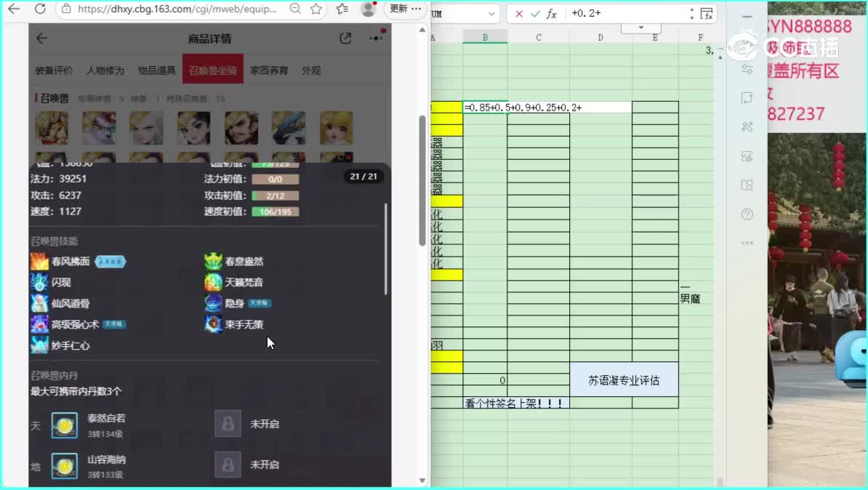Click the 春风拂面 skill icon
This screenshot has width=868, height=490.
[x=39, y=262]
